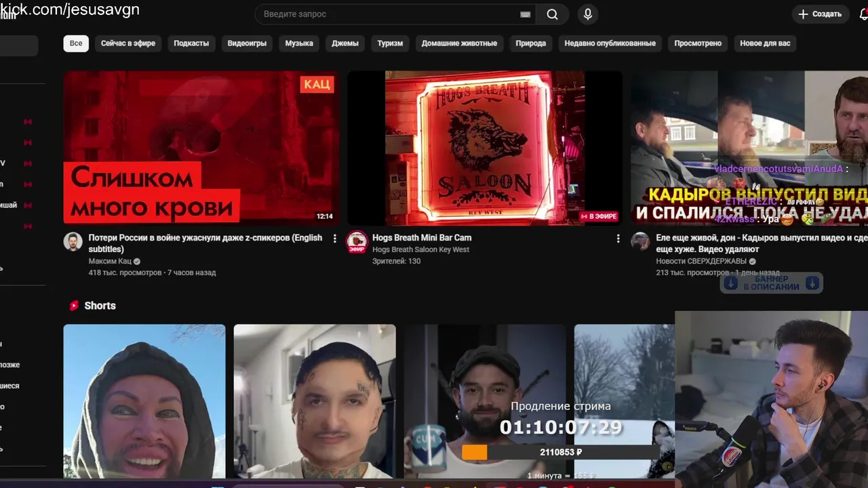Open the Short with the man in cap
The width and height of the screenshot is (868, 488).
point(485,401)
